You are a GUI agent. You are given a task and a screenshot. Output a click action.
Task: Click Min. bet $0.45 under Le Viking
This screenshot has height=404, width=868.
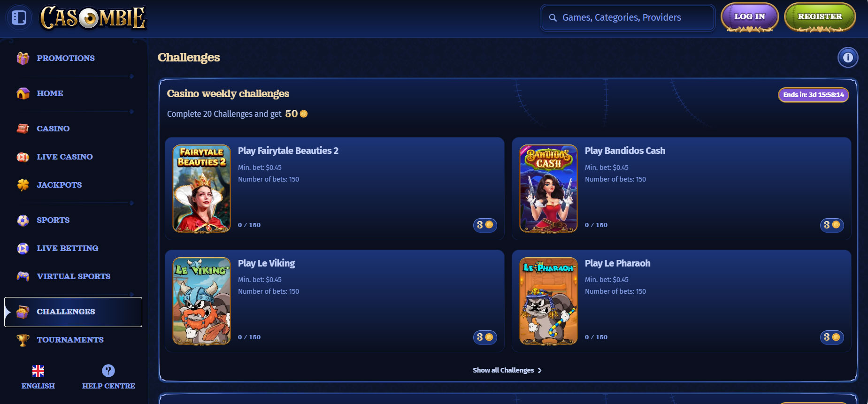point(260,280)
